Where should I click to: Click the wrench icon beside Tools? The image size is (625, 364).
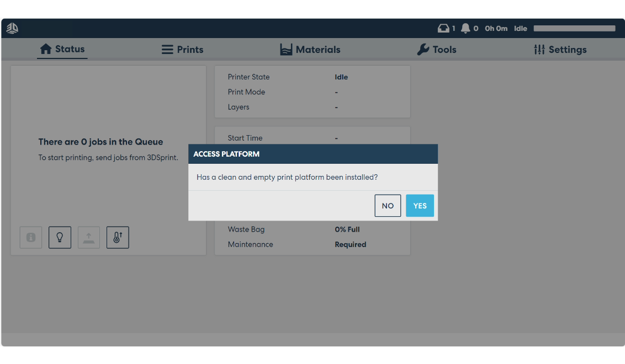(x=422, y=49)
